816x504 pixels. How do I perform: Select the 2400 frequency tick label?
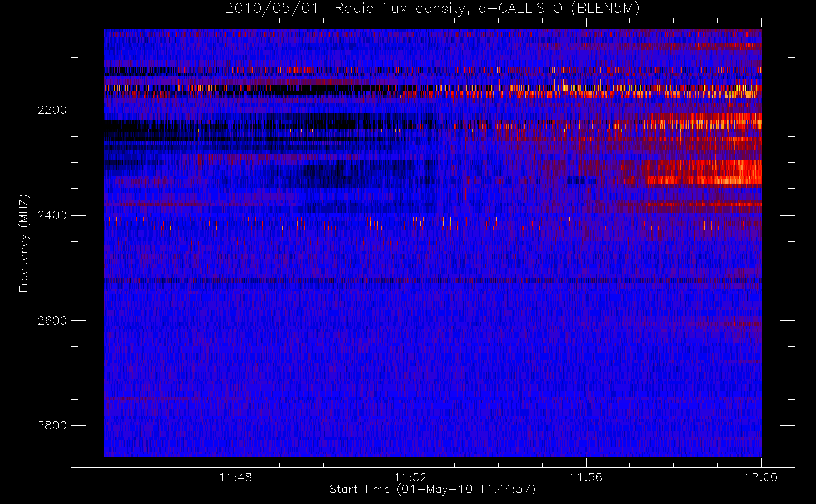point(52,216)
